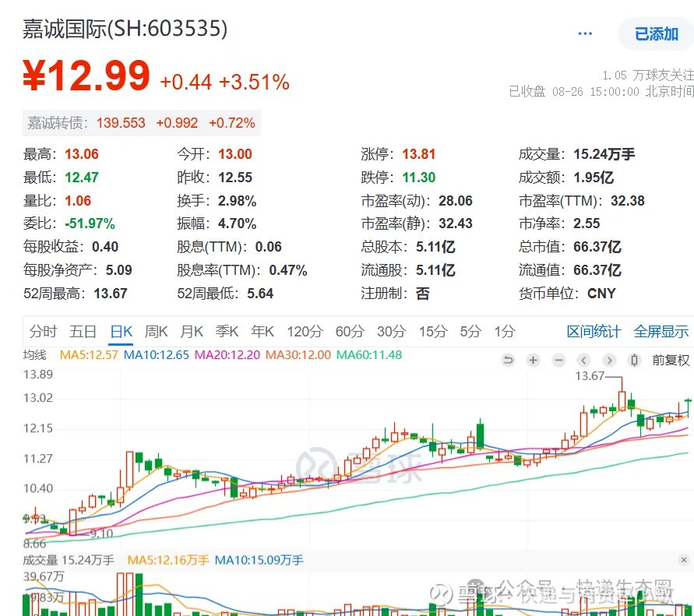This screenshot has height=616, width=694.
Task: Click the 已添加 watchlist button
Action: pos(657,34)
